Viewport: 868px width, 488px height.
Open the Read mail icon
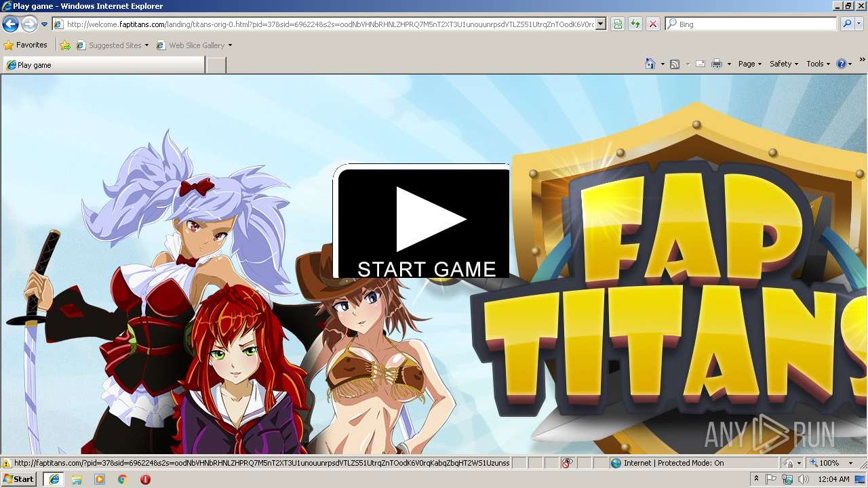[x=701, y=64]
